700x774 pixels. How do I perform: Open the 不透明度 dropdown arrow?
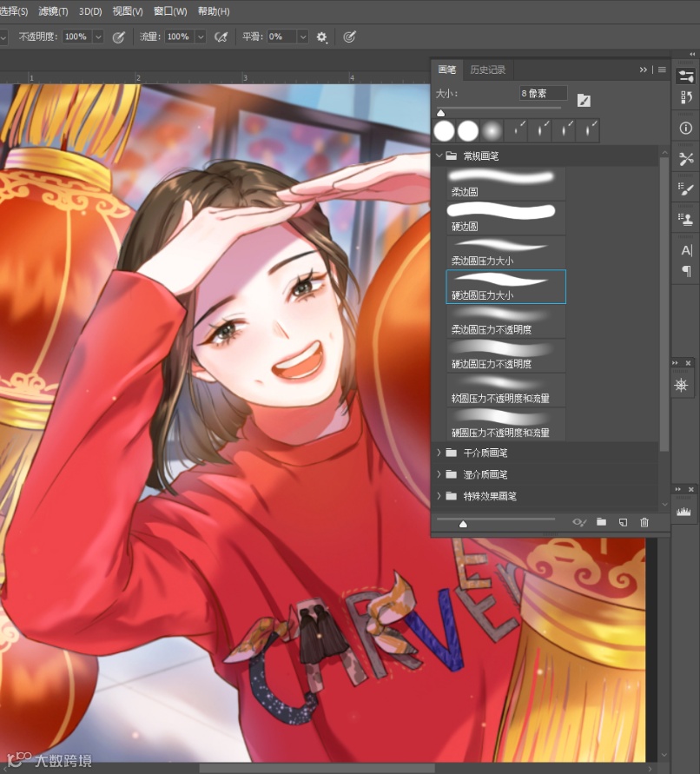(98, 36)
